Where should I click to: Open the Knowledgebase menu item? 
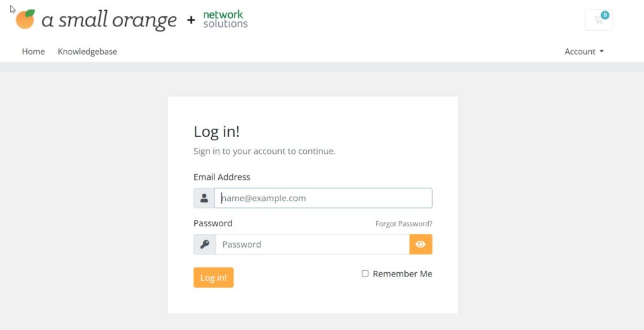point(87,52)
